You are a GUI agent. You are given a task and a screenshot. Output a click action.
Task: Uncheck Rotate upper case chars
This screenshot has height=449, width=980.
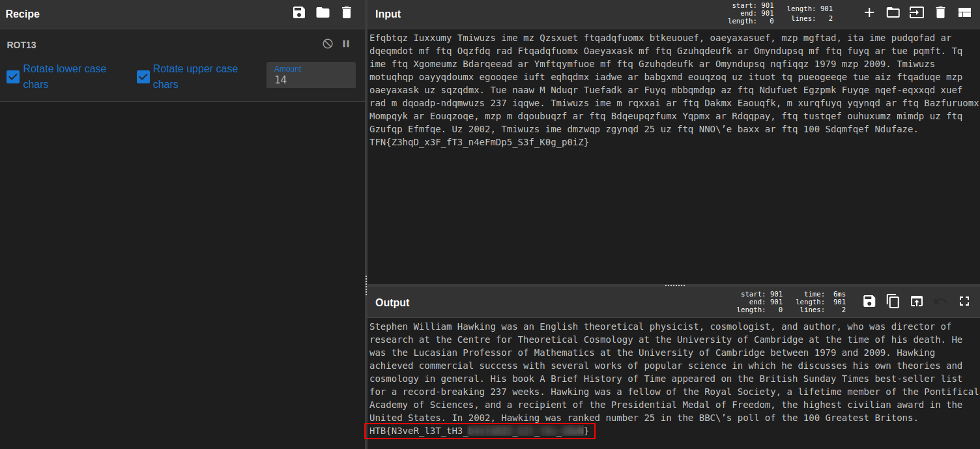pos(143,77)
